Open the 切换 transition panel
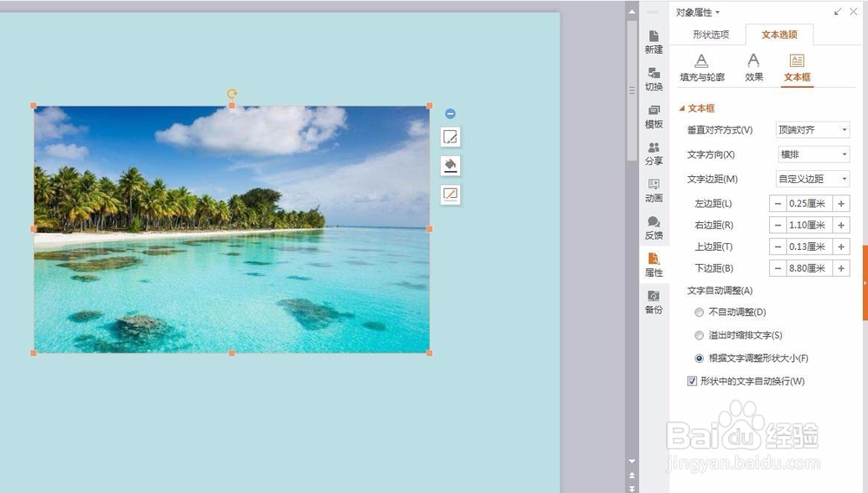The width and height of the screenshot is (868, 493). click(x=654, y=79)
